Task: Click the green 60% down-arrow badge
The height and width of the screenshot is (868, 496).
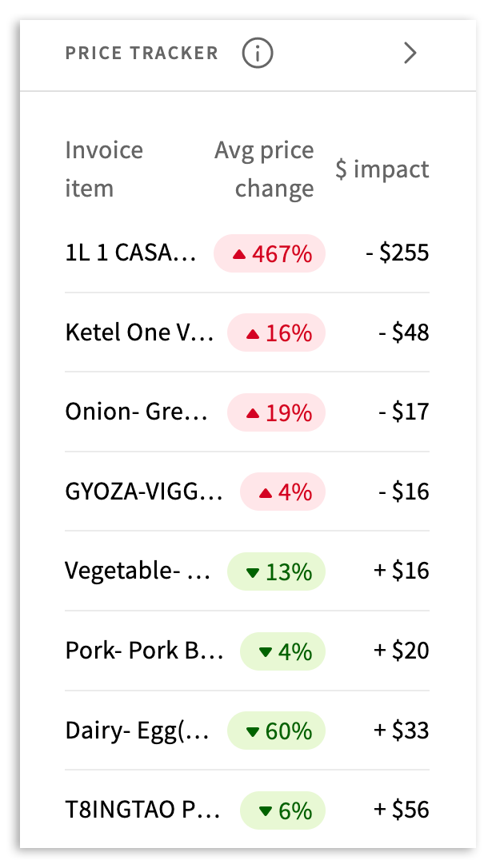Action: point(277,731)
